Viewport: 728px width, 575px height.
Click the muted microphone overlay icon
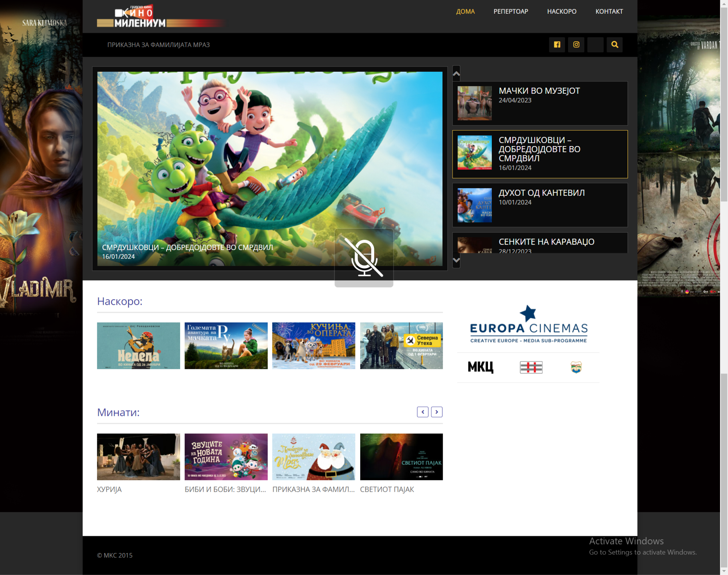[364, 258]
